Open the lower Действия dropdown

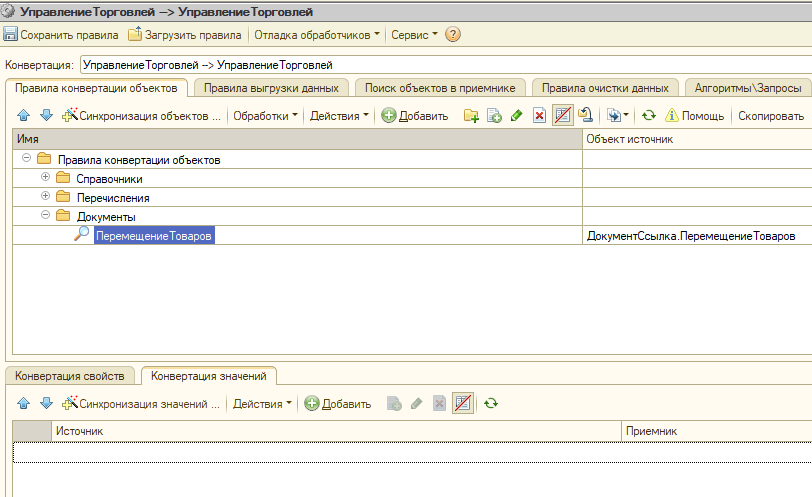pos(262,403)
